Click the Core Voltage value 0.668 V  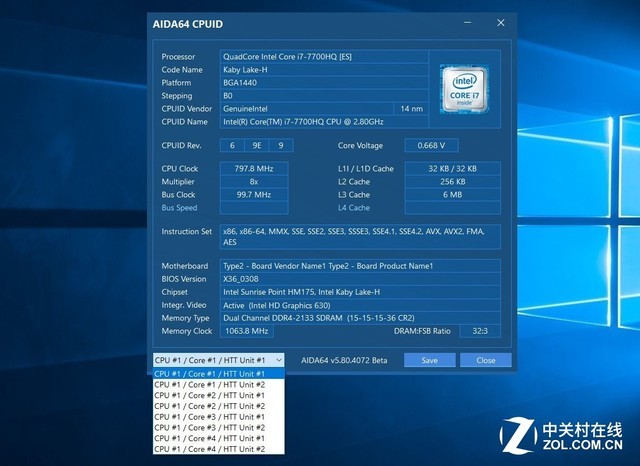[431, 146]
